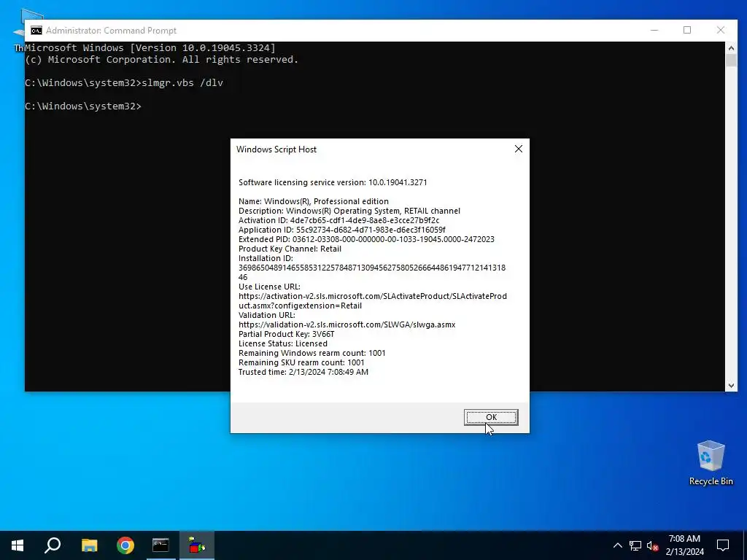This screenshot has width=747, height=560.
Task: Open File Explorer from taskbar
Action: click(x=89, y=545)
